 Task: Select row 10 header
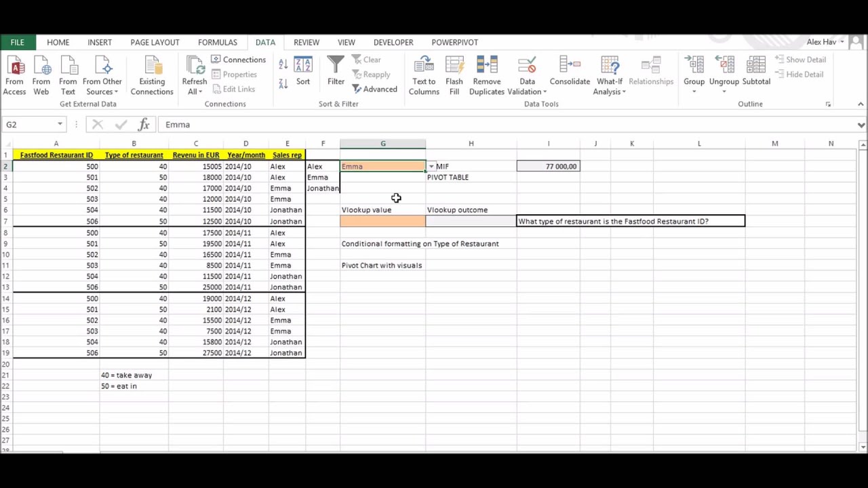point(6,254)
